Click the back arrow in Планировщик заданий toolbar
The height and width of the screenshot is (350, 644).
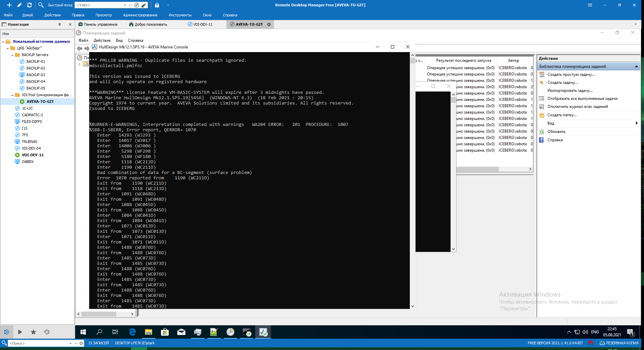pos(79,48)
